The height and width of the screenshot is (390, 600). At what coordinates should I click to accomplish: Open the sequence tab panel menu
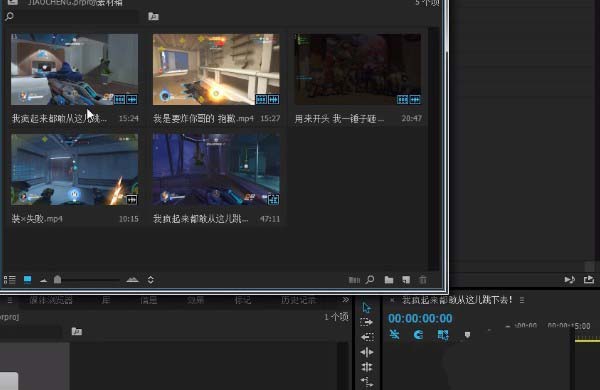[522, 300]
